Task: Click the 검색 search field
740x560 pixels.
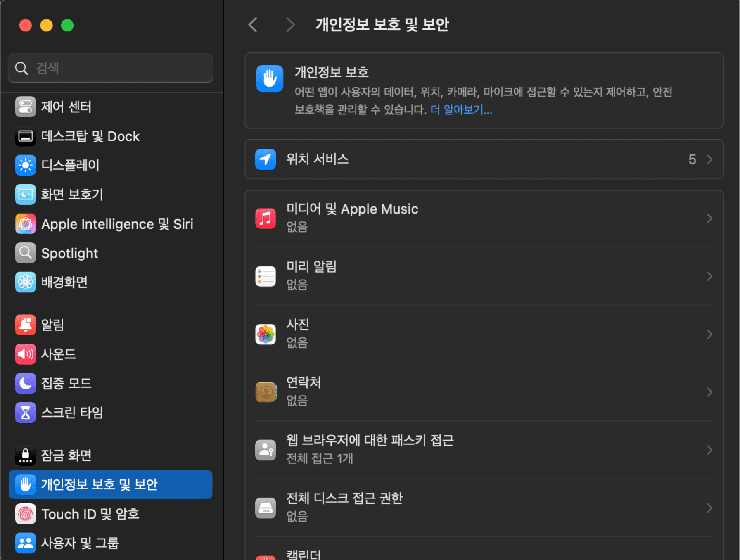Action: click(x=110, y=68)
